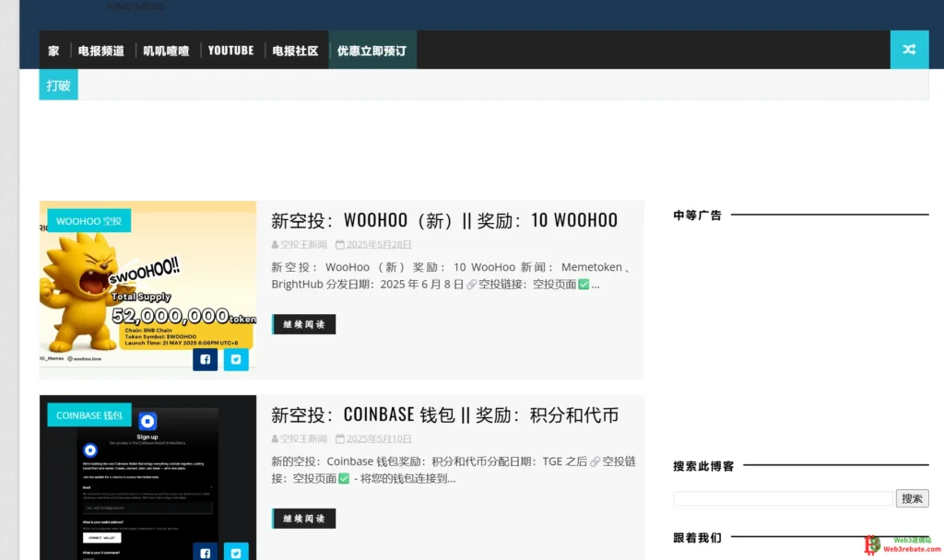The width and height of the screenshot is (944, 560).
Task: Open the 电报社区 menu item
Action: coord(295,51)
